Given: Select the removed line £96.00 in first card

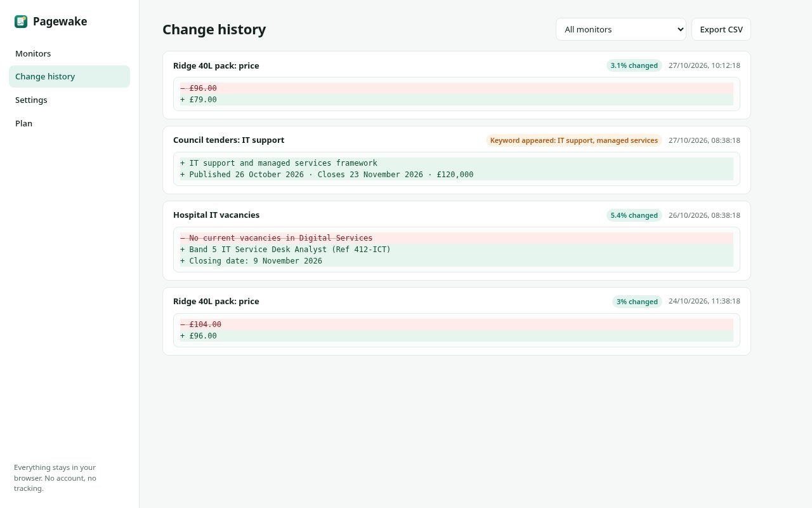Looking at the screenshot, I should 457,88.
